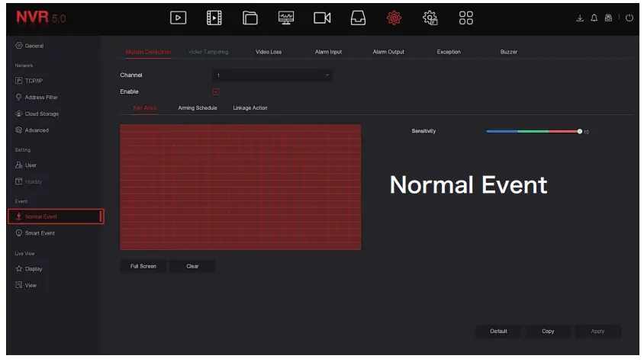Click the Default button
This screenshot has height=362, width=644.
[498, 332]
